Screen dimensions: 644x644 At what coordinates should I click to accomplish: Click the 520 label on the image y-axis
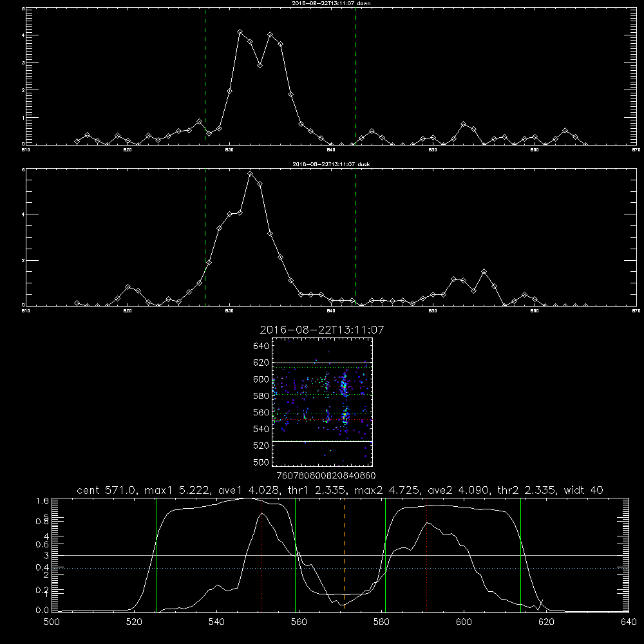pos(261,446)
